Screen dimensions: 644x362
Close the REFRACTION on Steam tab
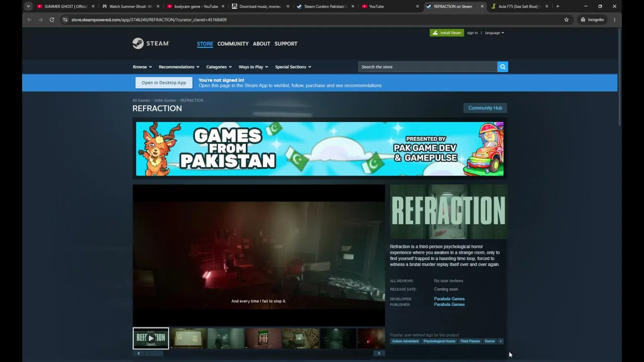(482, 7)
